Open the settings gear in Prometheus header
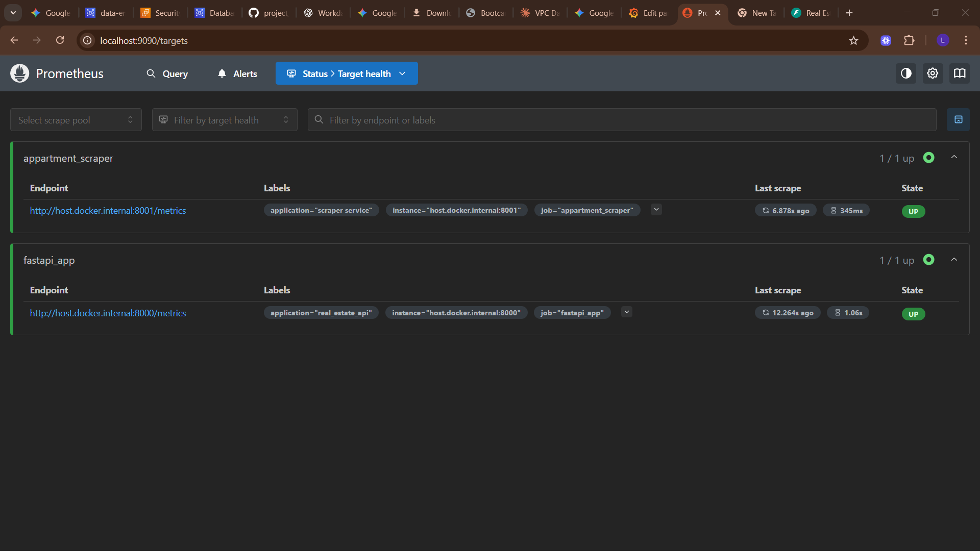980x551 pixels. (x=933, y=73)
